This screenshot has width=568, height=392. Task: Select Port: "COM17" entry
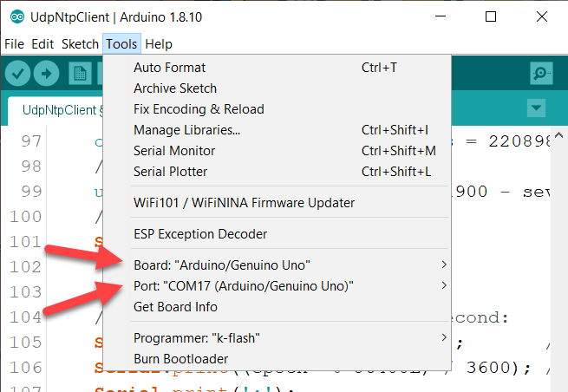coord(277,286)
